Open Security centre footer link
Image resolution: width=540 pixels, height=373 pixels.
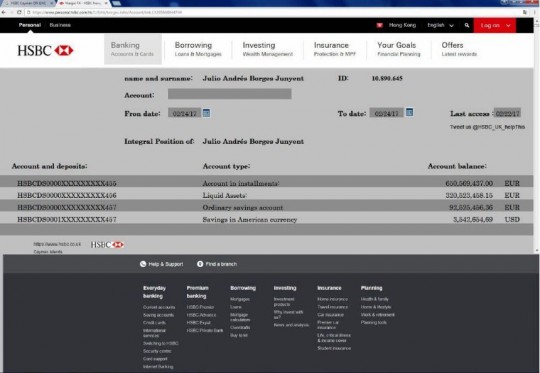pyautogui.click(x=157, y=351)
